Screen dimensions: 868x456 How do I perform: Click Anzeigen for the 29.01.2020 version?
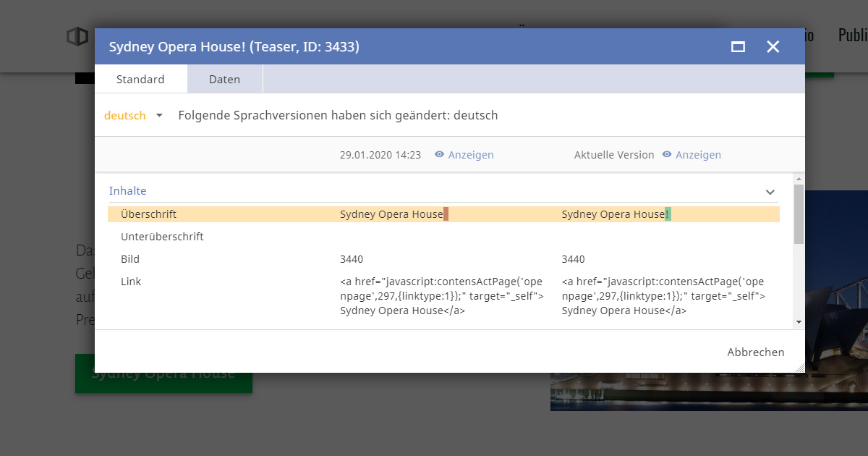pos(471,155)
